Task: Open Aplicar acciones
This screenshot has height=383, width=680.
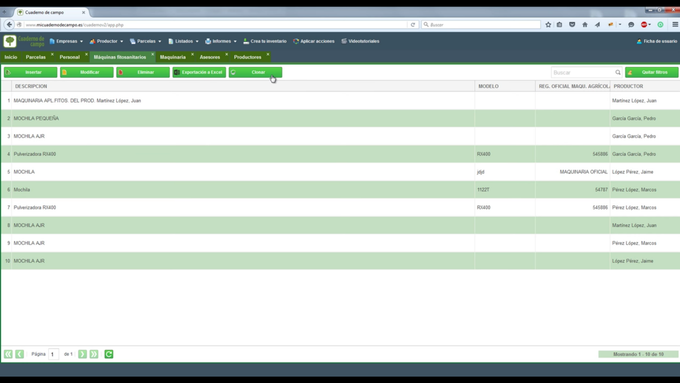Action: (314, 41)
